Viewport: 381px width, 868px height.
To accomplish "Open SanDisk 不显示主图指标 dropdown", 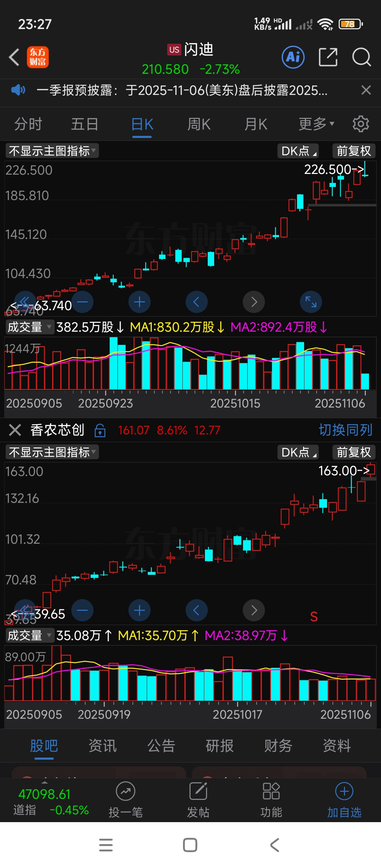I will [52, 151].
